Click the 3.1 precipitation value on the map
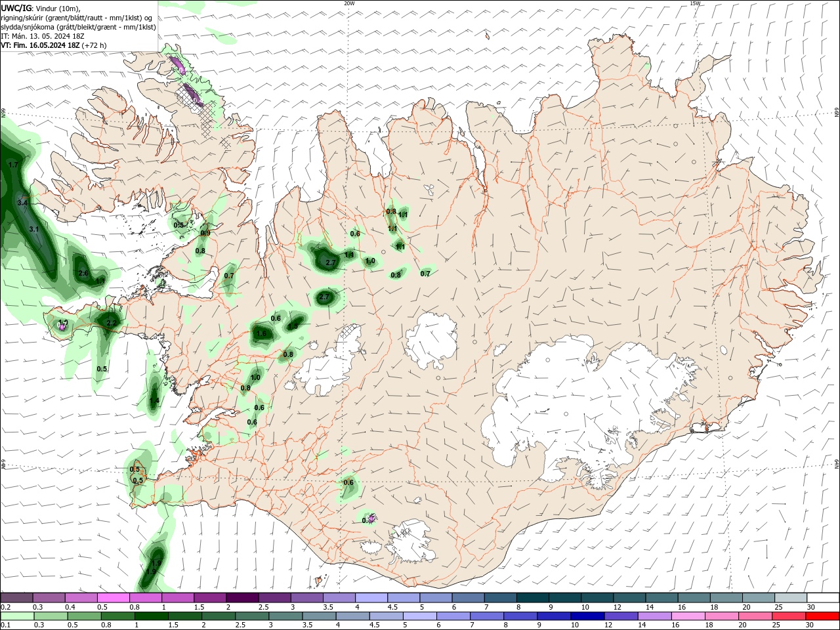 click(x=35, y=229)
